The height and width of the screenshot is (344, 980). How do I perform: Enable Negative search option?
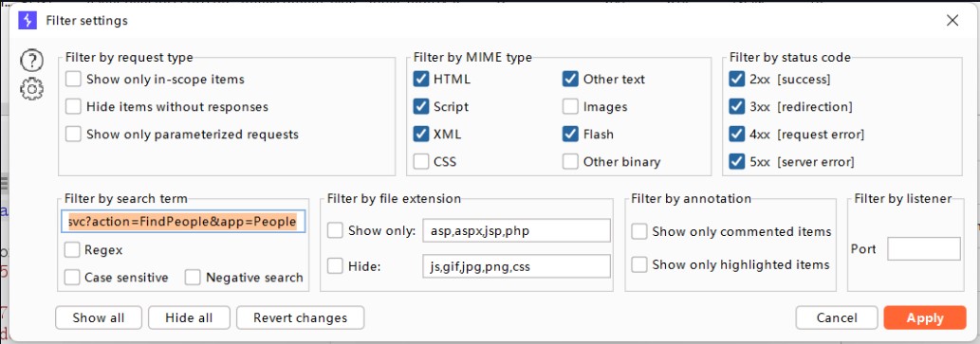[x=194, y=278]
